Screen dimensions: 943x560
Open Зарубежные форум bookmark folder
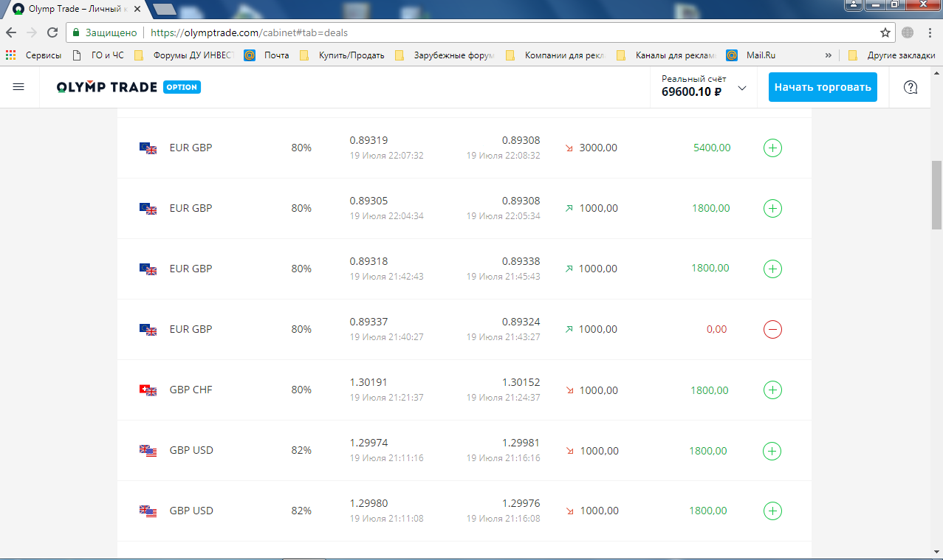tap(445, 55)
